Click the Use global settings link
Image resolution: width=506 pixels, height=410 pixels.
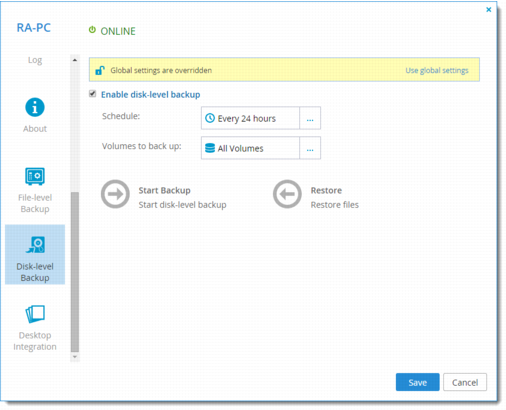click(437, 70)
